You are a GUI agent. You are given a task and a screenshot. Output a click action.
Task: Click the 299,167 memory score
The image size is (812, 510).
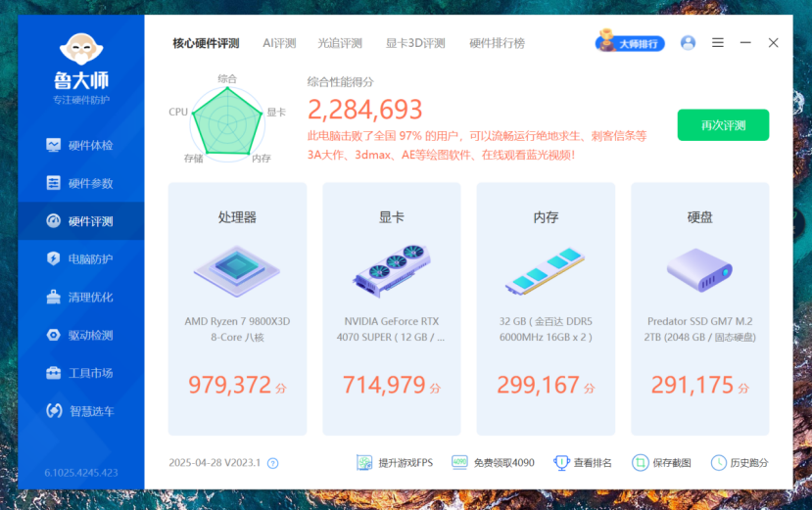click(x=538, y=385)
